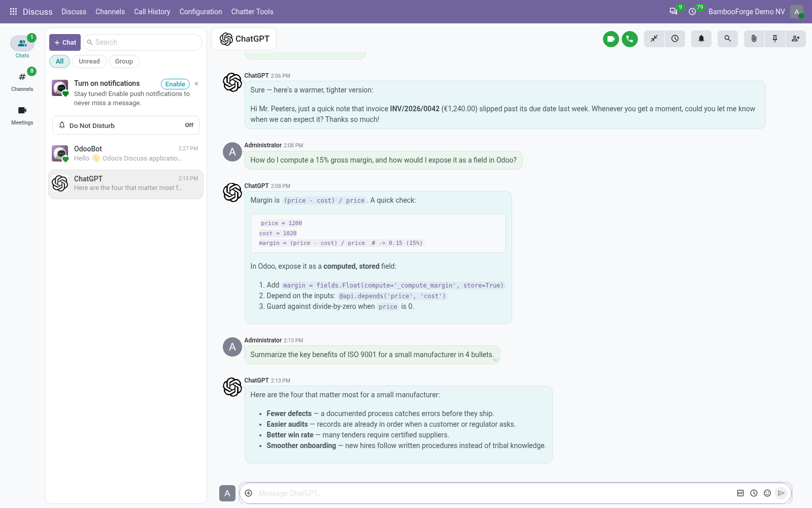The height and width of the screenshot is (508, 812).
Task: Open the Administrator user menu avatar
Action: 797,11
